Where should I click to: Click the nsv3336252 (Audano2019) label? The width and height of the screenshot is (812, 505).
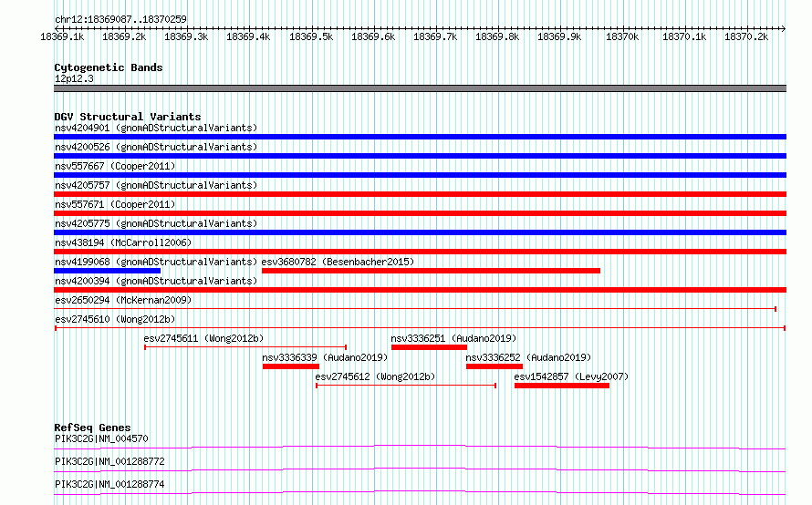click(x=528, y=358)
